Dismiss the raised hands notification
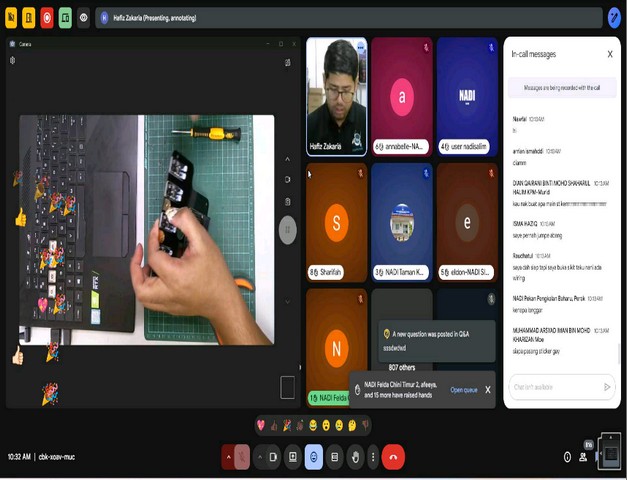Viewport: 627px width, 480px height. [x=488, y=390]
